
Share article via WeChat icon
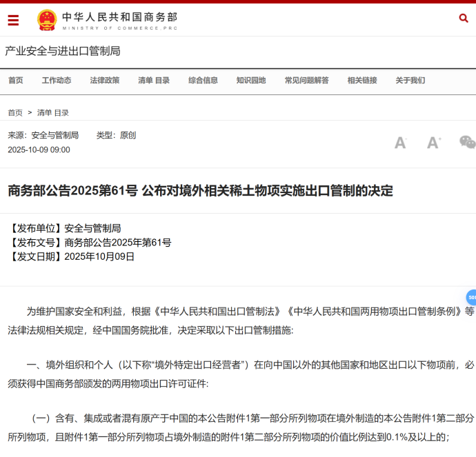coord(467,142)
